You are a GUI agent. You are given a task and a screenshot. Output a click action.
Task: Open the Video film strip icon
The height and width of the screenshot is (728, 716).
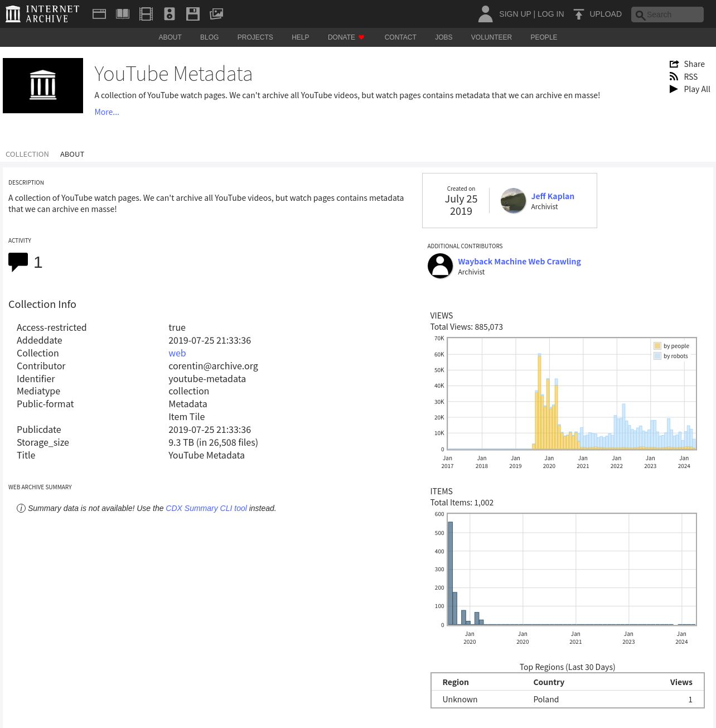click(x=146, y=14)
